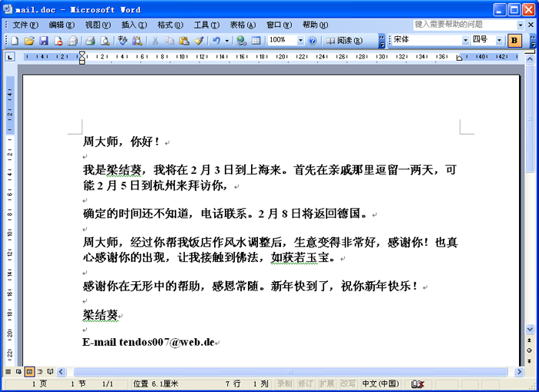
Task: Open Tables and Borders icon
Action: (256, 41)
